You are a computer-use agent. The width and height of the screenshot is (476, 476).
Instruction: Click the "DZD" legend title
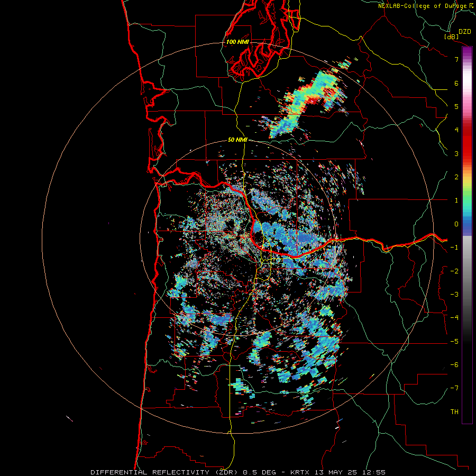[465, 32]
